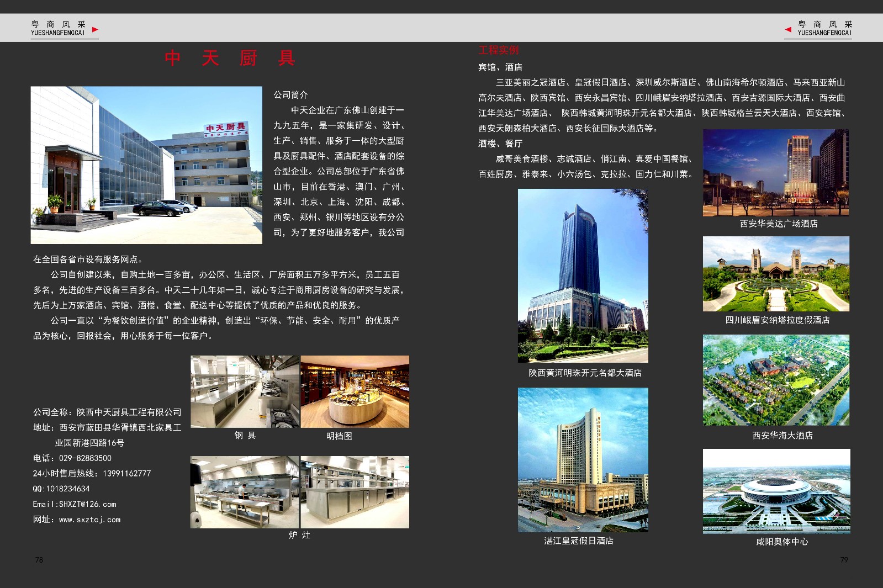This screenshot has width=883, height=588.
Task: Click caption 咸阳奥体中心
Action: click(782, 542)
